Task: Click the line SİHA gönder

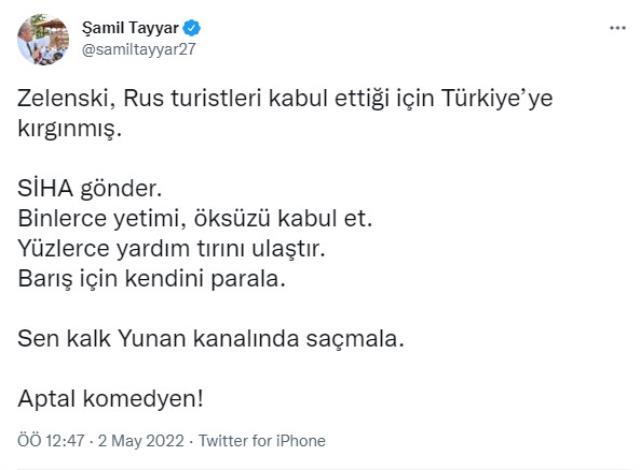Action: click(x=88, y=188)
